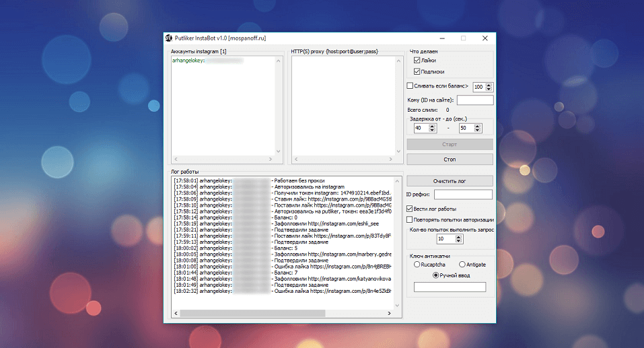Click left arrow of proxy horizontal scrollbar
The width and height of the screenshot is (644, 348).
point(296,159)
